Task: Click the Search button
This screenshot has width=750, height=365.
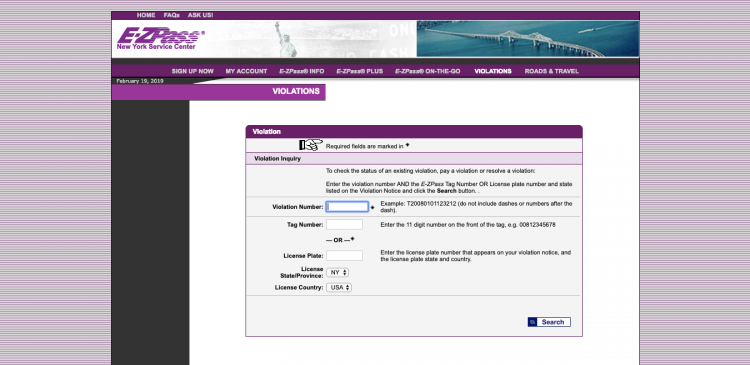Action: point(549,322)
